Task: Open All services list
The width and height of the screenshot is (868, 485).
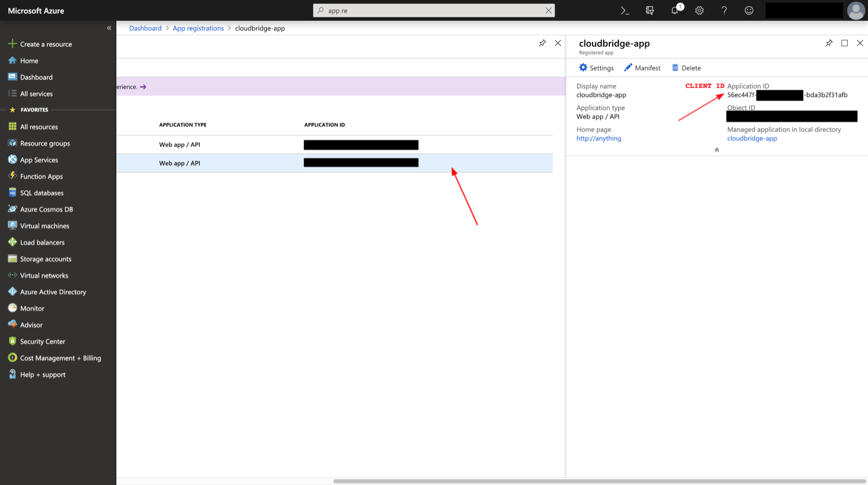Action: [x=30, y=94]
